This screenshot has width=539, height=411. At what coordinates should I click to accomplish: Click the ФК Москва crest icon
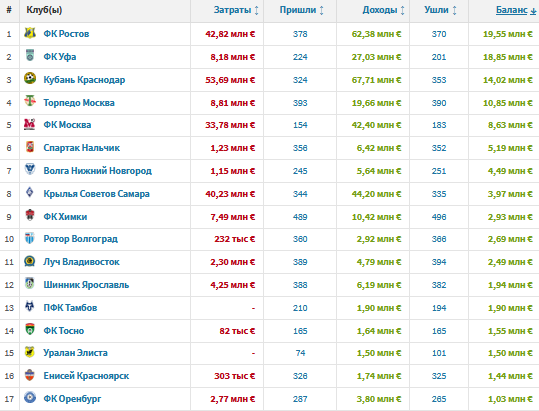[30, 124]
